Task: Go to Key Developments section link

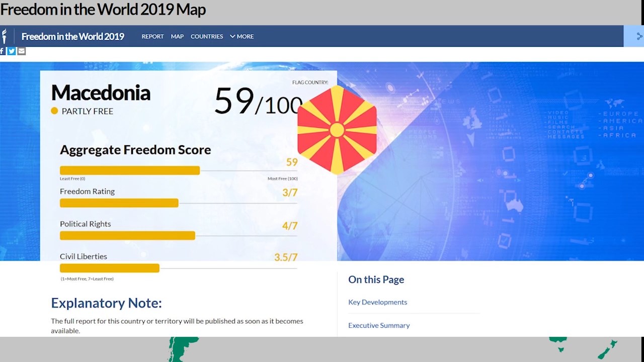Action: (377, 302)
